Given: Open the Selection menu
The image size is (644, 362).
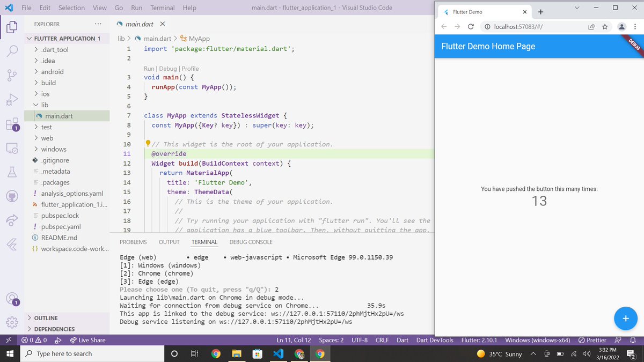Looking at the screenshot, I should 71,8.
